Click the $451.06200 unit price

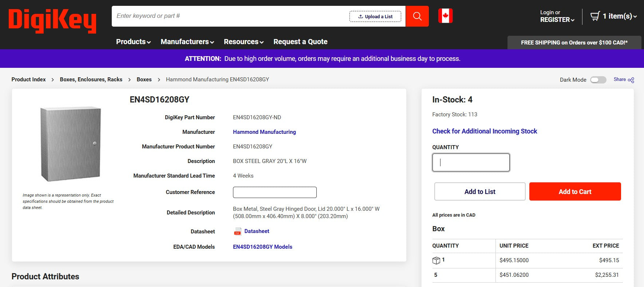[x=514, y=275]
